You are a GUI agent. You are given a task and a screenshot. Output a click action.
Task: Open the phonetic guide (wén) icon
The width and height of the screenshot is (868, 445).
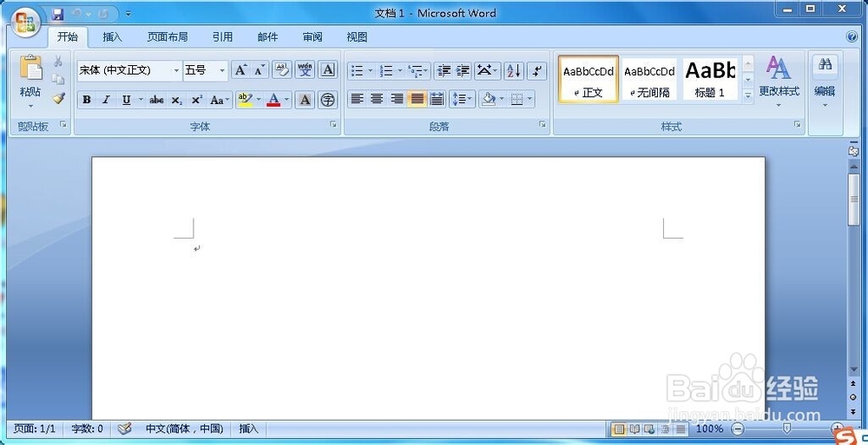click(x=305, y=70)
